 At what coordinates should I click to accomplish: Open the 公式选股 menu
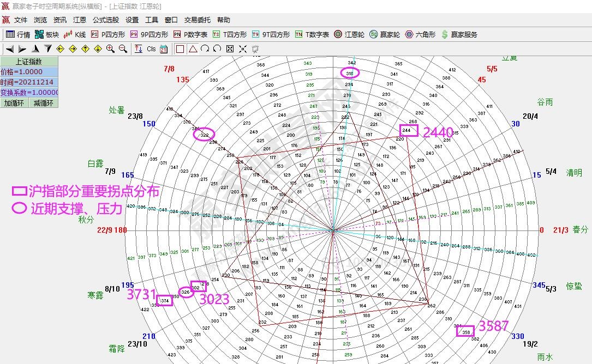tap(106, 20)
